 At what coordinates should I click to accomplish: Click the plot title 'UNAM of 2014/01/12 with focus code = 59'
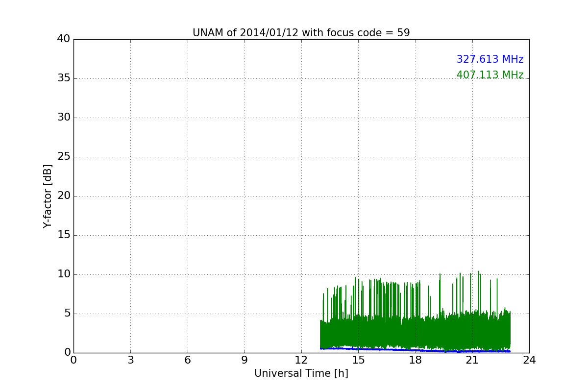[x=301, y=33]
